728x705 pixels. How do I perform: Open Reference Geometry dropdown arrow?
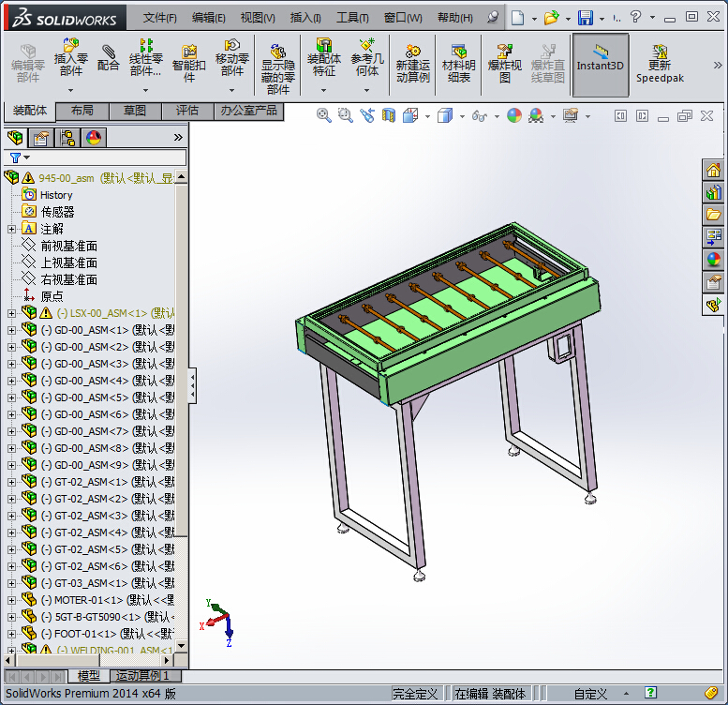pyautogui.click(x=366, y=90)
